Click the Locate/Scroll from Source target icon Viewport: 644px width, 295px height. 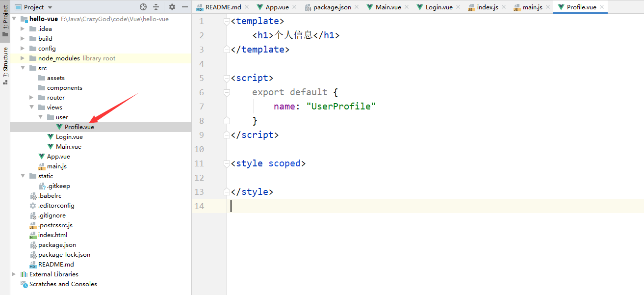click(143, 7)
